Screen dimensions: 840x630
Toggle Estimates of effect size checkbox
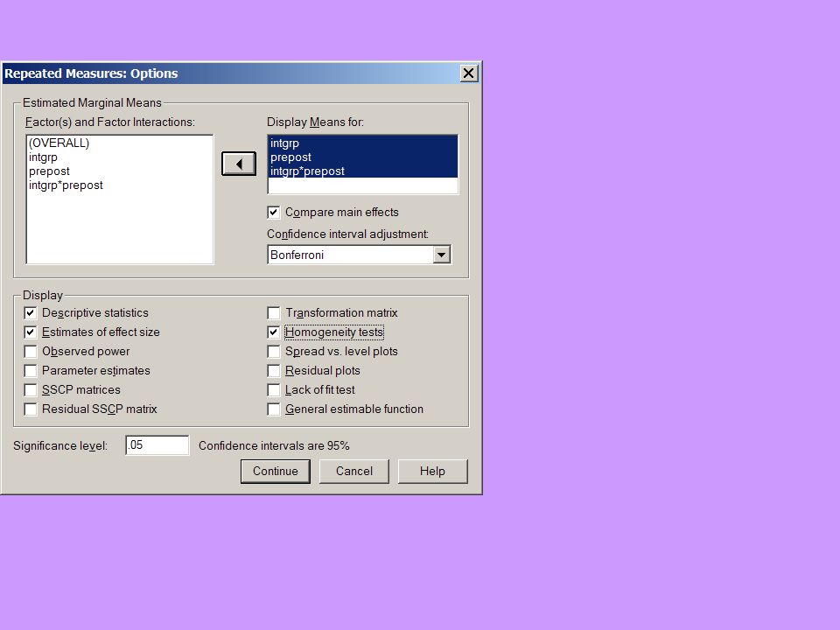31,332
